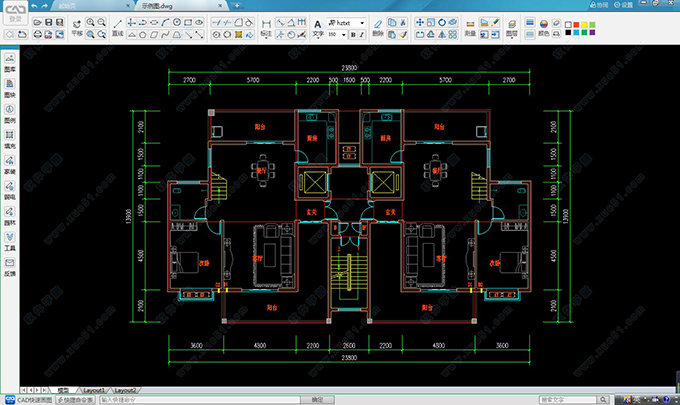680x405 pixels.
Task: Switch to the 示例图.dwg document tab
Action: click(157, 6)
